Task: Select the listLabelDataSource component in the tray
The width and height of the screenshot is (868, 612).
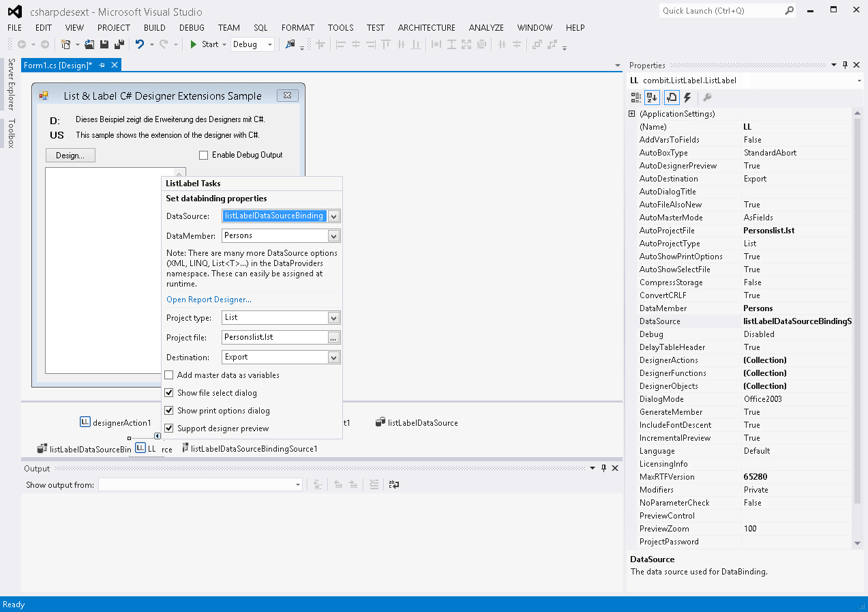Action: pos(417,422)
